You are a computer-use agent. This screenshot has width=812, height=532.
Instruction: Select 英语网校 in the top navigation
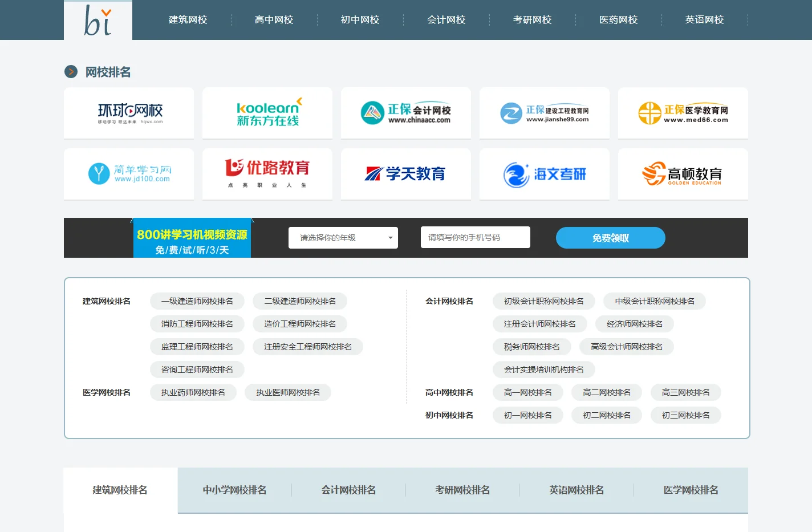(x=705, y=20)
